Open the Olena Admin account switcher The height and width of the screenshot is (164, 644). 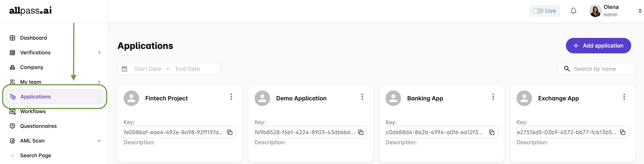pos(640,11)
